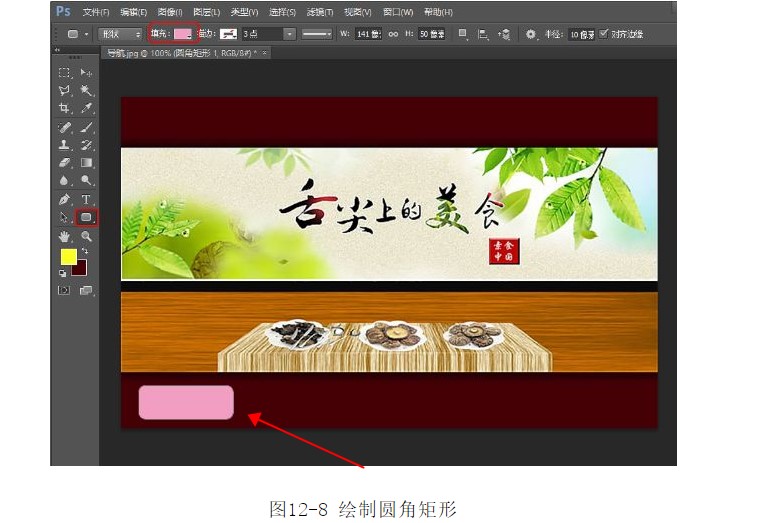This screenshot has width=777, height=523.
Task: Pick the Crop tool
Action: coord(64,108)
